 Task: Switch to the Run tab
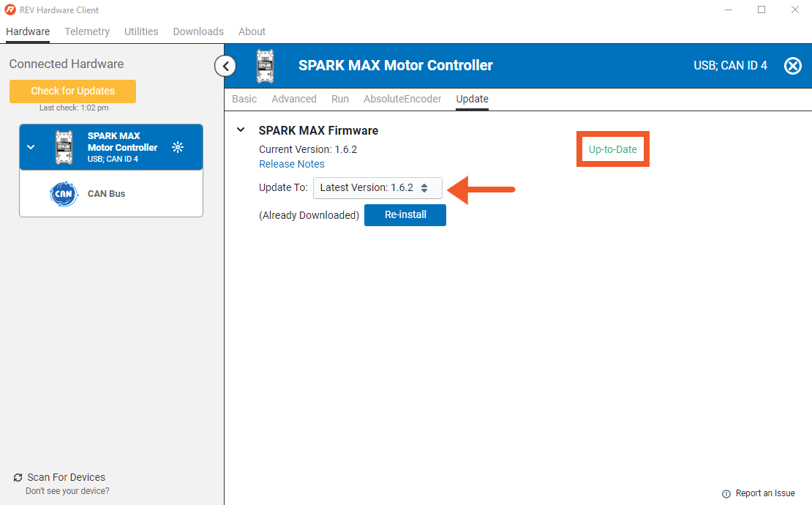339,99
